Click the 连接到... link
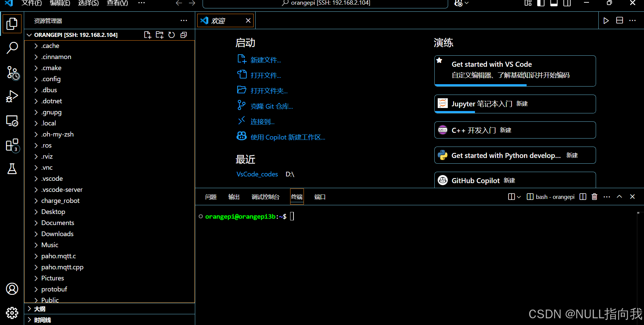This screenshot has height=325, width=644. [x=262, y=121]
